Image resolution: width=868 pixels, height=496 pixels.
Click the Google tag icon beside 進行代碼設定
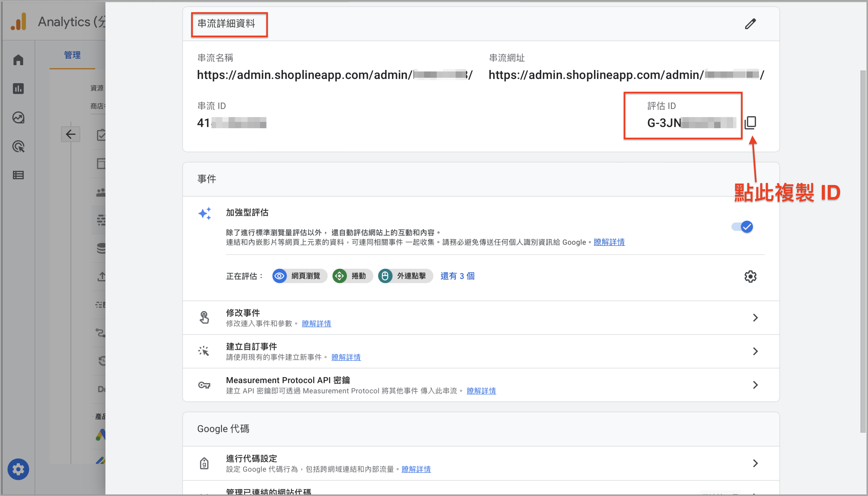[204, 463]
